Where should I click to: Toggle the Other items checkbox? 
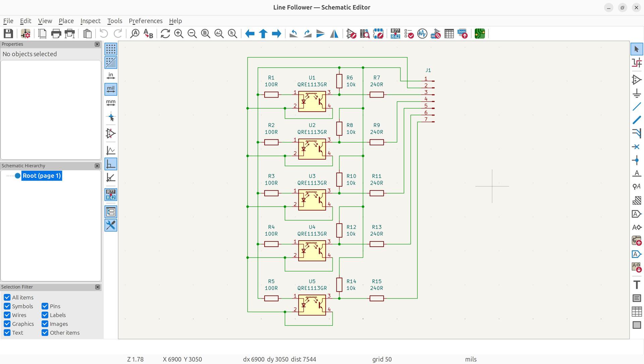tap(45, 332)
